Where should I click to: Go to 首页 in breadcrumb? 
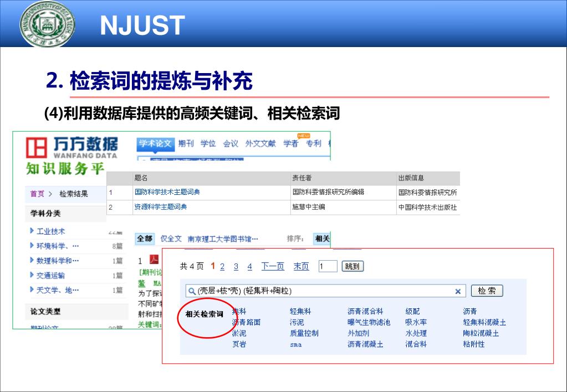point(37,194)
